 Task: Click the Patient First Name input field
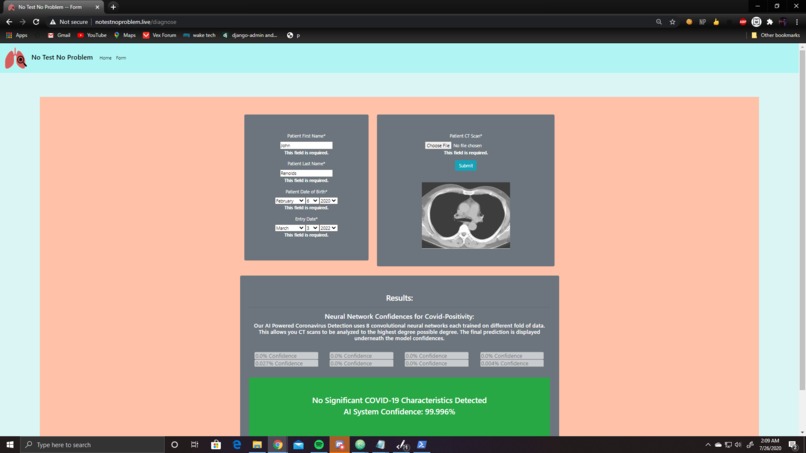(306, 146)
